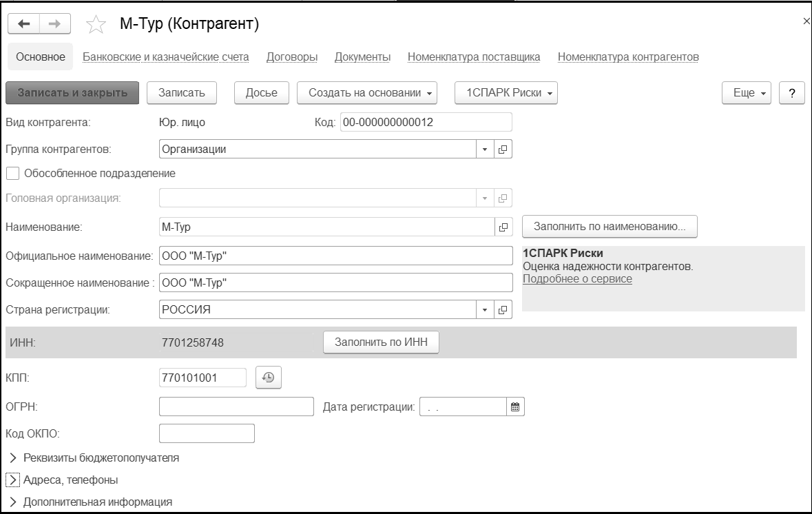
Task: Expand Адреса, телефоны section
Action: [x=13, y=480]
